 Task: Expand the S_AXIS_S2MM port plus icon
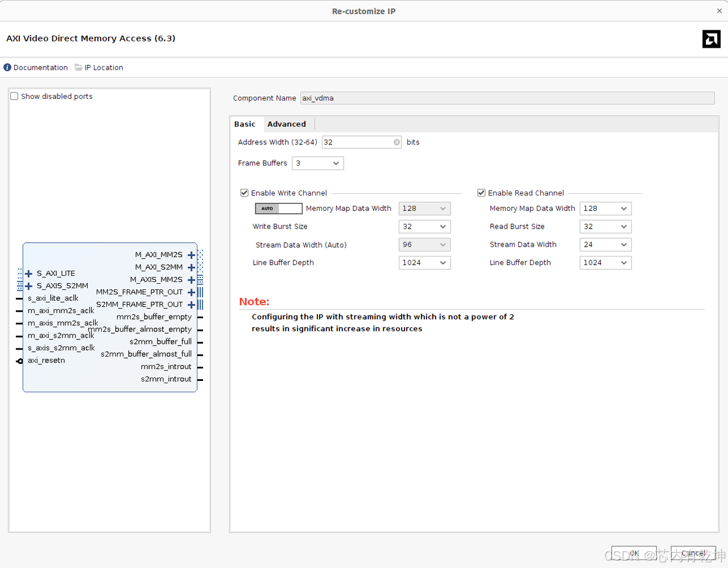tap(29, 286)
